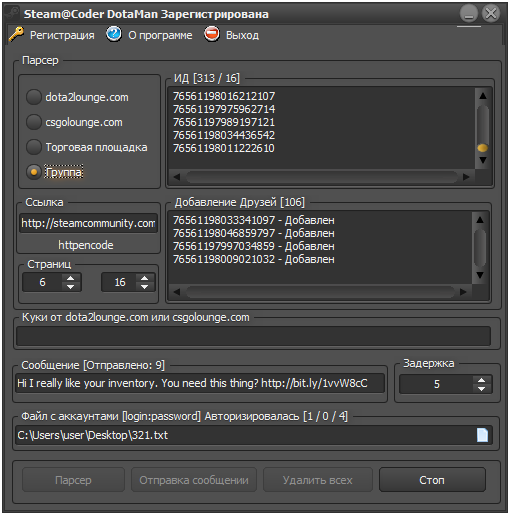Select ID 76561197989197121

click(224, 122)
